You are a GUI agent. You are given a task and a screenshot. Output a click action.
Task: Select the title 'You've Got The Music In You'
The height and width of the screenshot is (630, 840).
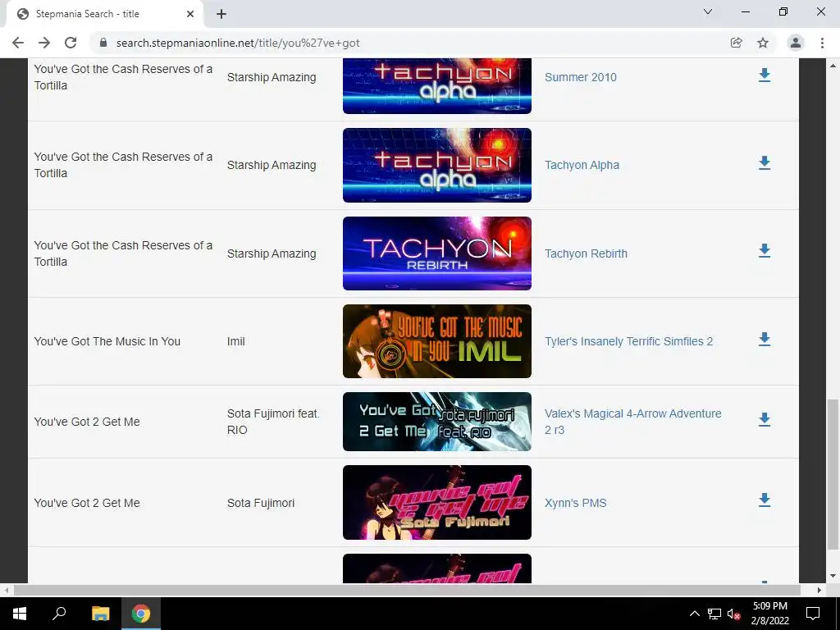click(x=107, y=341)
